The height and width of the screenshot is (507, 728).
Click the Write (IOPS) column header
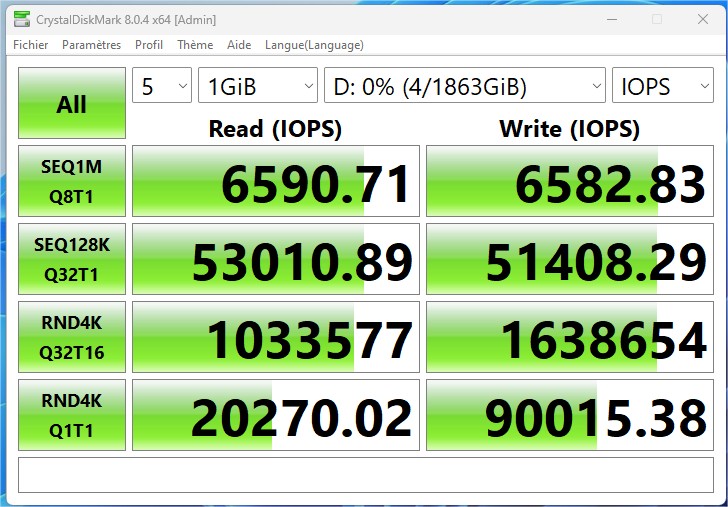pos(570,129)
